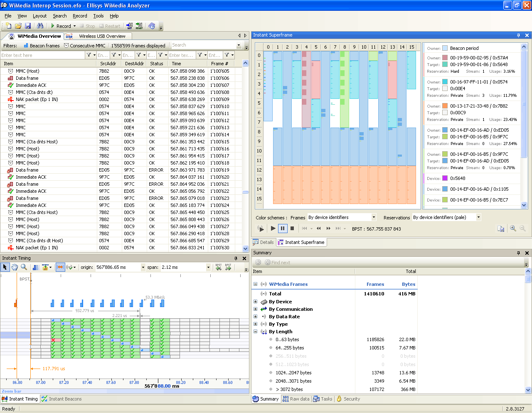Click the binoculars Search icon in toolbar

40,26
